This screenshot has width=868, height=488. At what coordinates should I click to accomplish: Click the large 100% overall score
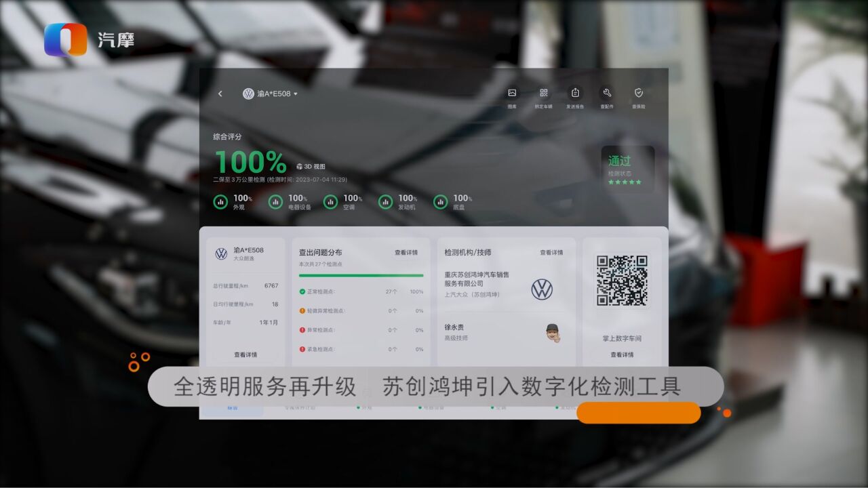pyautogui.click(x=250, y=163)
